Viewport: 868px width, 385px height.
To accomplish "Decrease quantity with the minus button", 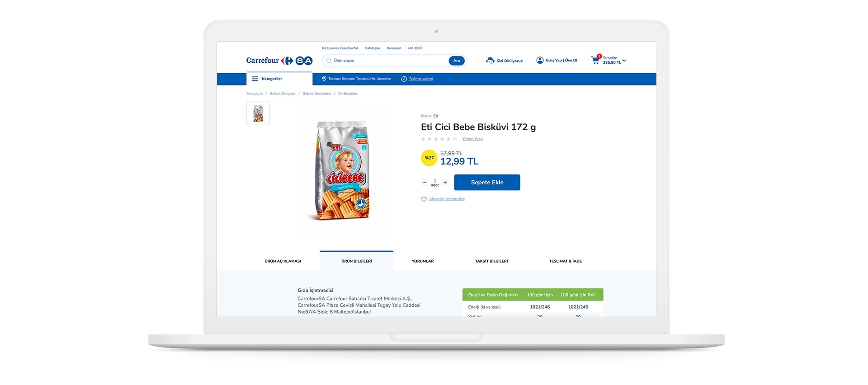I will tap(425, 183).
